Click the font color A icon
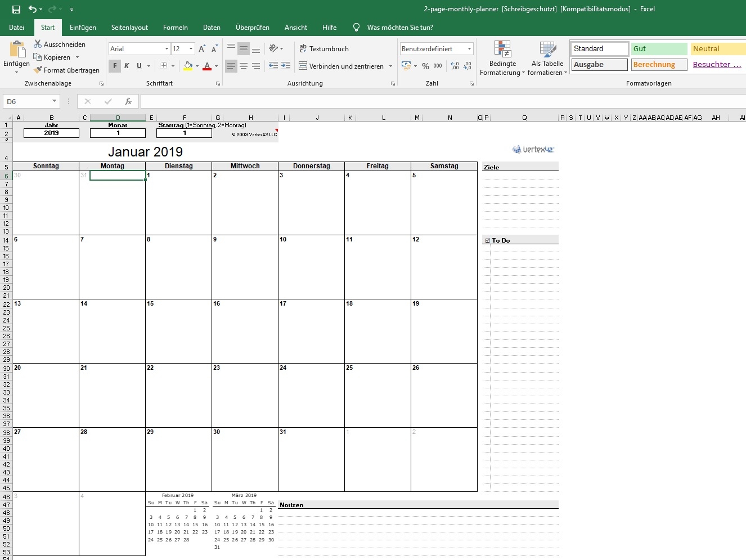This screenshot has height=560, width=746. [x=207, y=66]
